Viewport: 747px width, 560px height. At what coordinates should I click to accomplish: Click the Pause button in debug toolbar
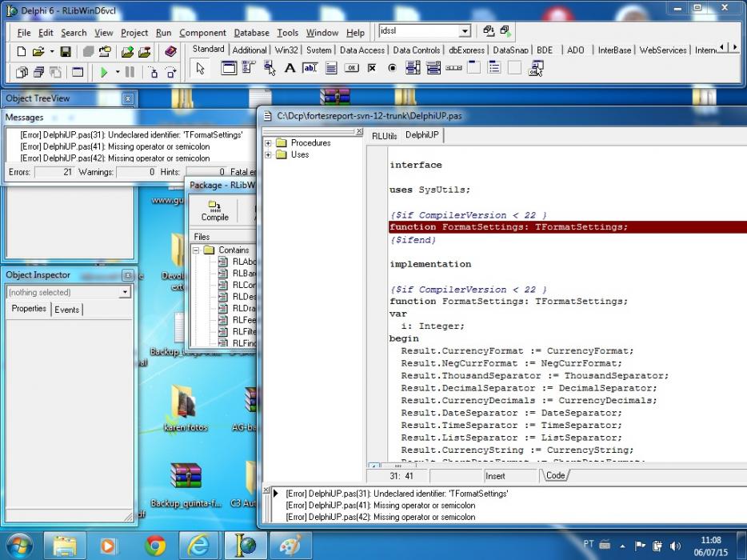pos(130,73)
